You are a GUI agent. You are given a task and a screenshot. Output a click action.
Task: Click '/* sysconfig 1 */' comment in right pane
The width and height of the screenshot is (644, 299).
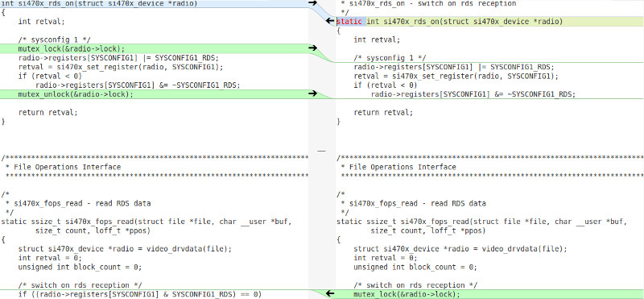click(x=390, y=58)
